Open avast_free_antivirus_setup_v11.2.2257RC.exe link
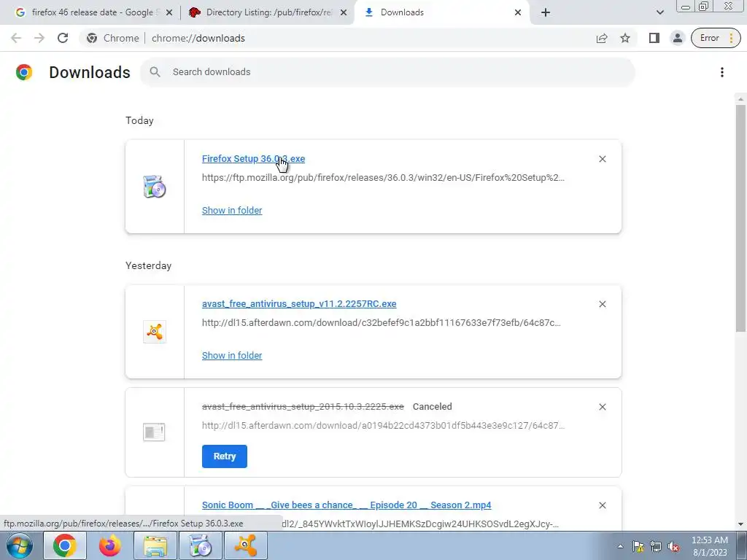This screenshot has height=560, width=747. coord(299,304)
